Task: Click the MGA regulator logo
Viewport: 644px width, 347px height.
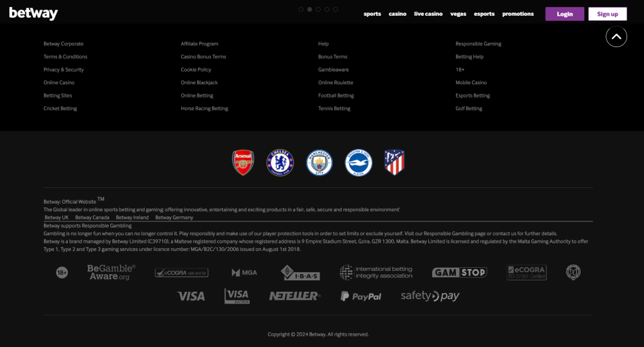Action: pyautogui.click(x=245, y=272)
